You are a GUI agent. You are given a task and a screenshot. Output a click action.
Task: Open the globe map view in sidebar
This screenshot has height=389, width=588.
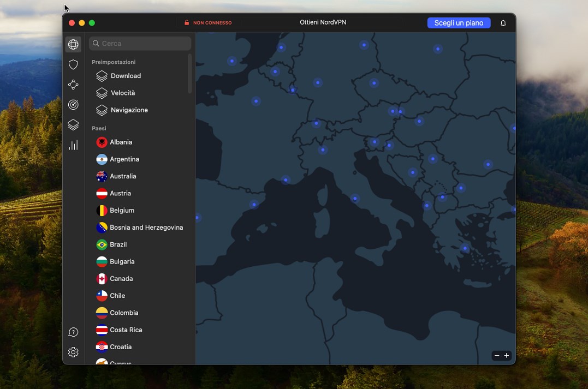[x=73, y=44]
